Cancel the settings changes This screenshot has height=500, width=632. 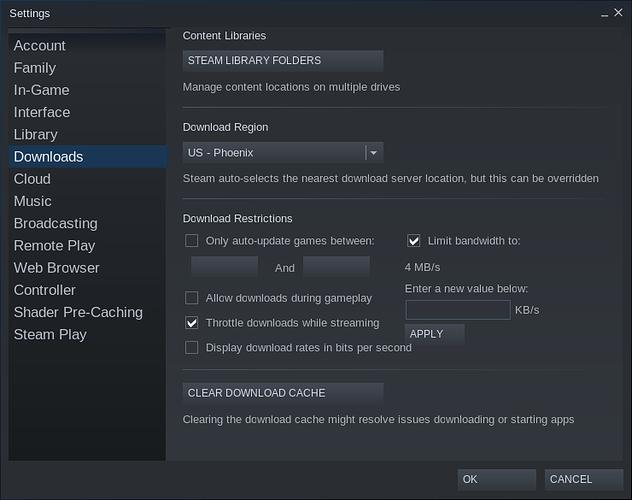click(584, 479)
